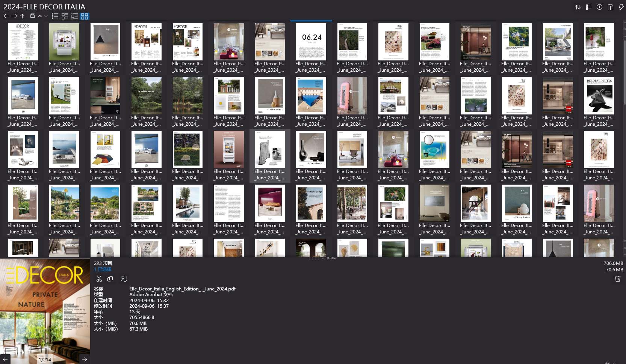Viewport: 626px width, 364px height.
Task: Click the '1 已选择' selection link
Action: (103, 269)
